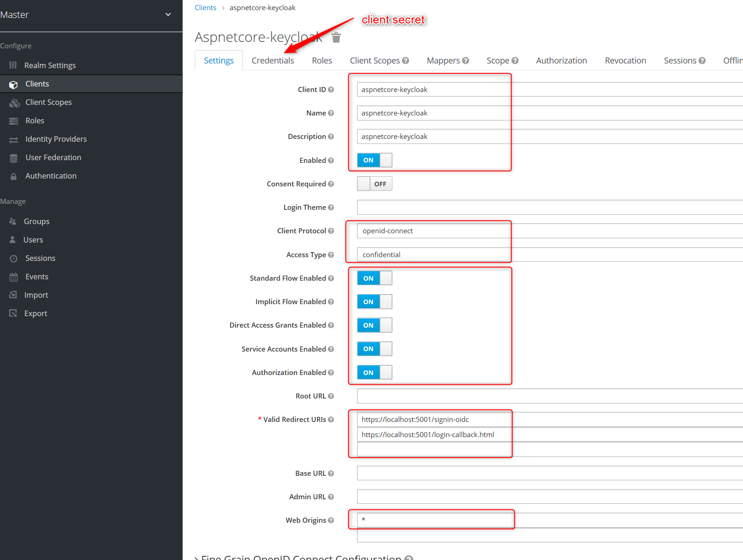Viewport: 743px width, 560px height.
Task: Open the Client Protocol dropdown
Action: tap(550, 231)
